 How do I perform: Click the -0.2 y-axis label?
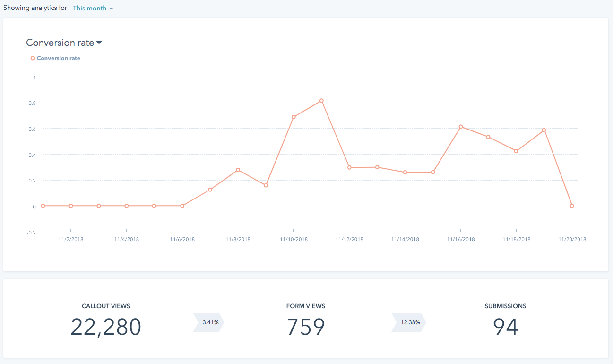tap(31, 232)
